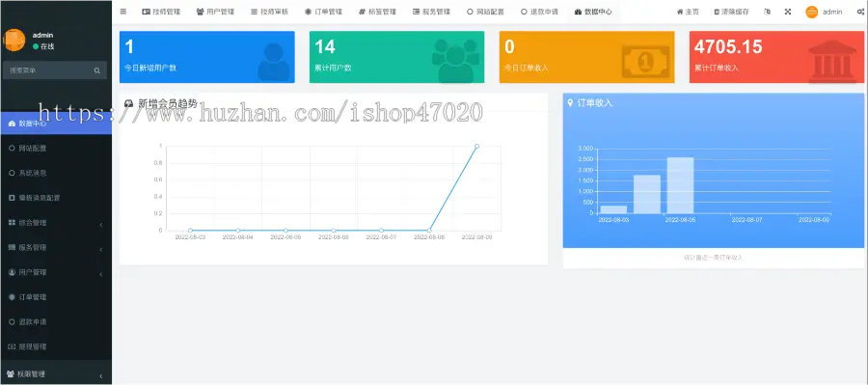Open the settings cogs icon at top right
Viewport: 868px width, 385px height.
click(861, 12)
